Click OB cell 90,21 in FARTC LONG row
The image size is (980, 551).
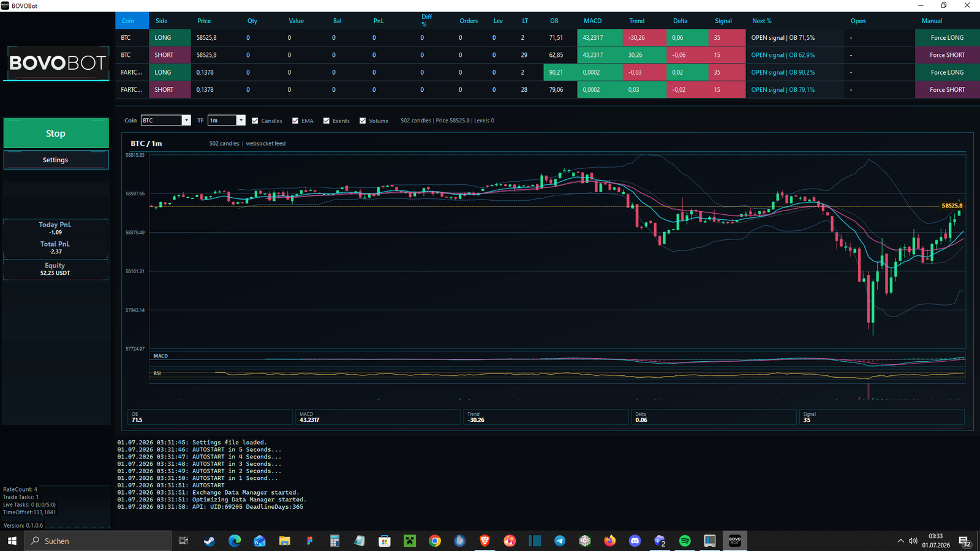click(x=560, y=72)
